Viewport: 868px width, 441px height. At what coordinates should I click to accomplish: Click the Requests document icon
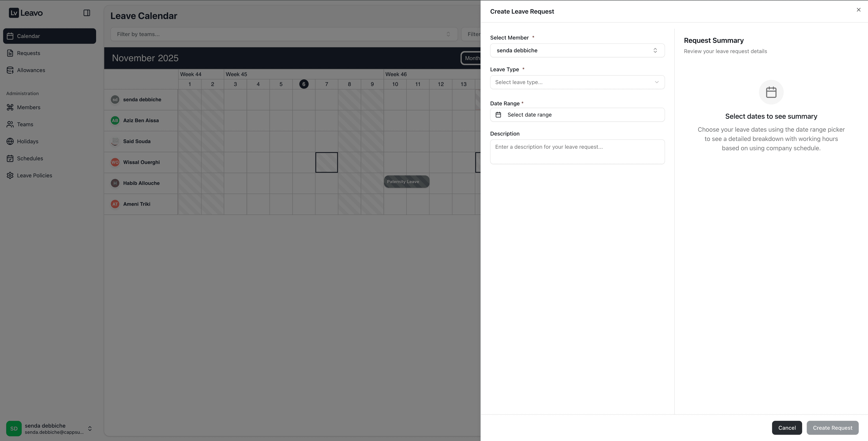tap(10, 53)
